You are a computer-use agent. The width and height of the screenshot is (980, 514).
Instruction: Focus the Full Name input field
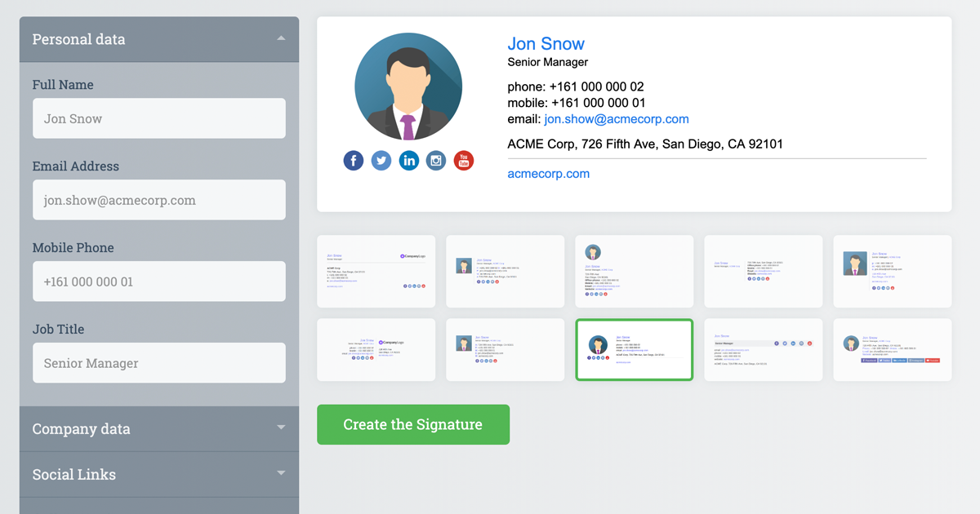point(159,118)
